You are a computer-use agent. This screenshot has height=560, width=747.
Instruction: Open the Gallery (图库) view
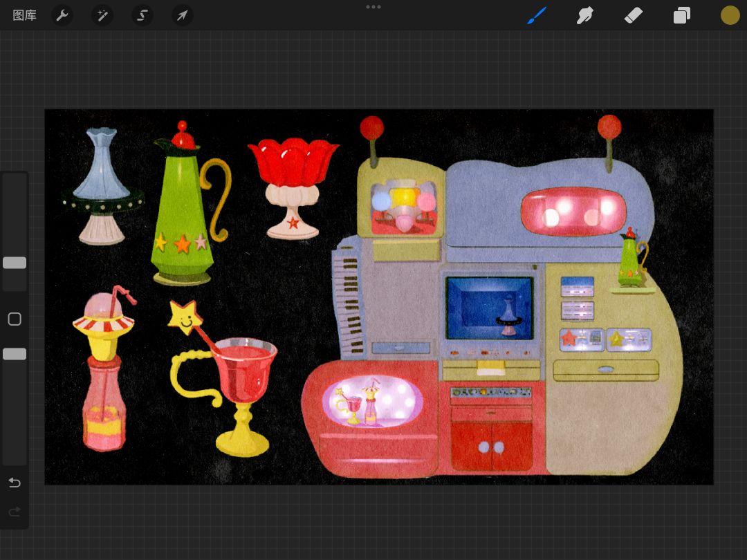[24, 15]
